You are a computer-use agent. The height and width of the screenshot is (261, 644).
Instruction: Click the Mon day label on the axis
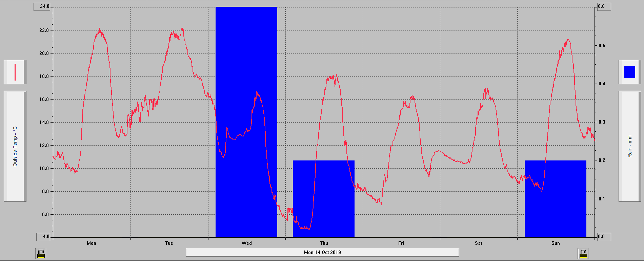(x=92, y=243)
